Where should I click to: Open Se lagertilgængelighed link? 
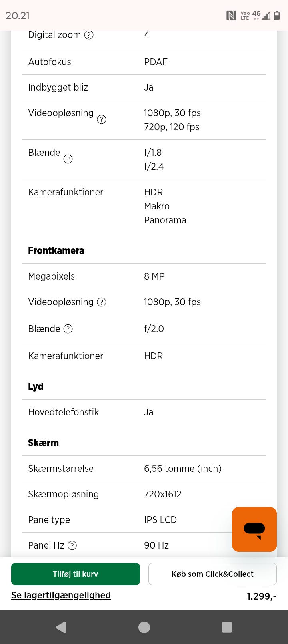pos(61,595)
